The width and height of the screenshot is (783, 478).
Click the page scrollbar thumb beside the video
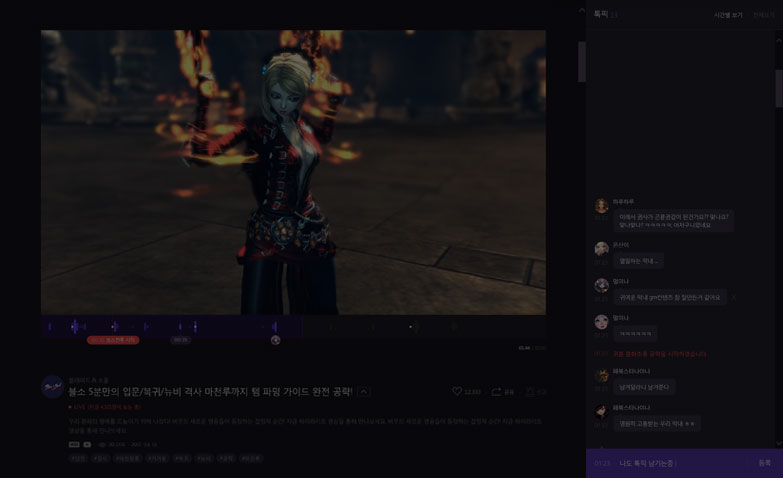point(582,61)
